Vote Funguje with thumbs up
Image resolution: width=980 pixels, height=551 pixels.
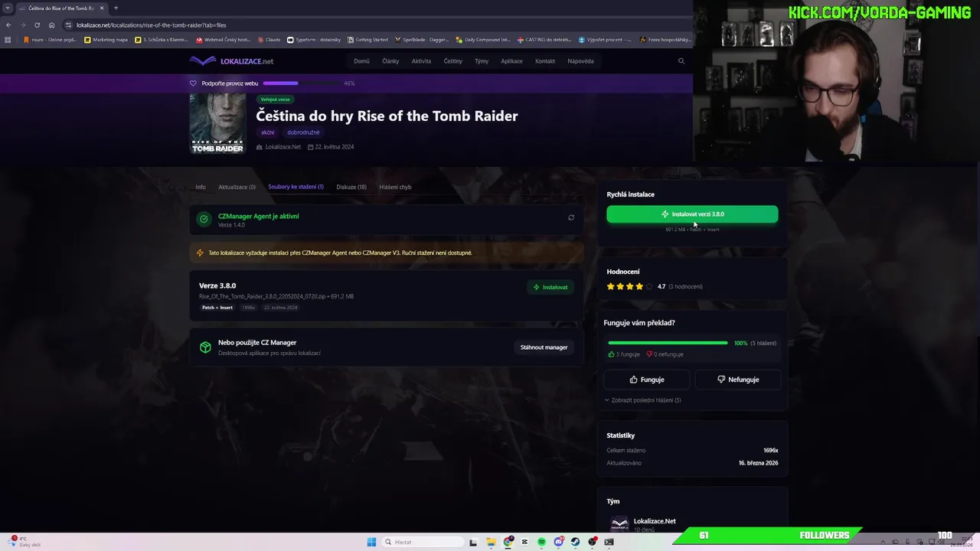(646, 380)
